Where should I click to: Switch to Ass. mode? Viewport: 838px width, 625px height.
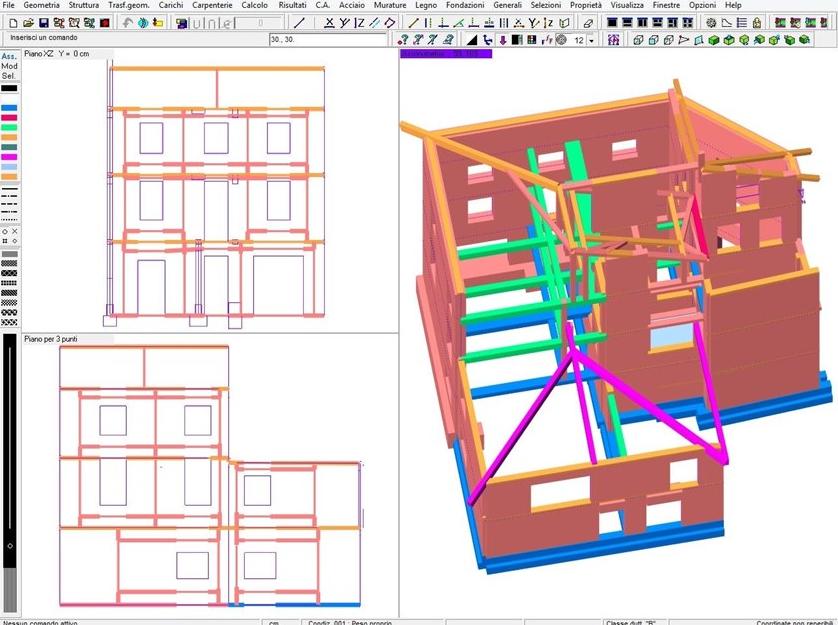tap(9, 56)
